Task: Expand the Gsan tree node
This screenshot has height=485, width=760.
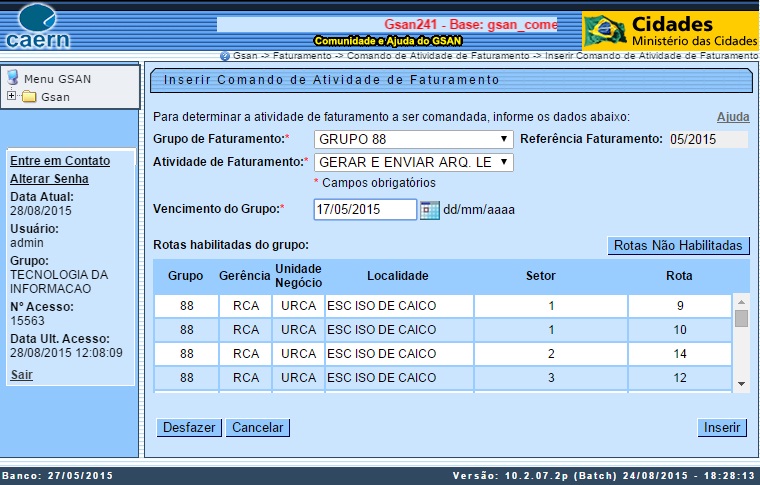Action: tap(11, 97)
